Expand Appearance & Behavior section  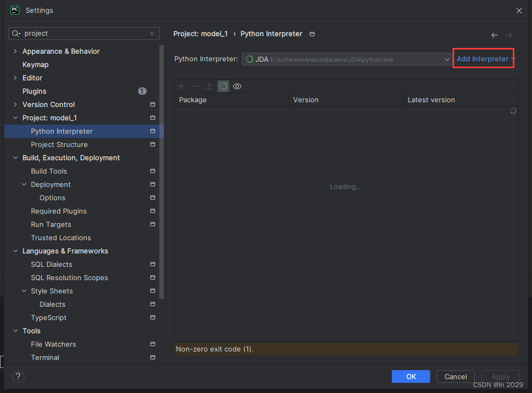(15, 51)
